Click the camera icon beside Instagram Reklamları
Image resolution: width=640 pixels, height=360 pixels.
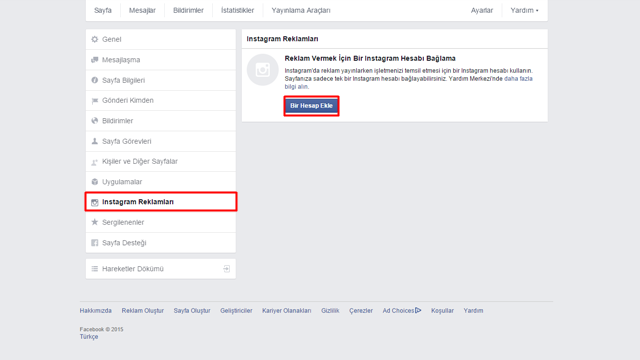[x=95, y=202]
